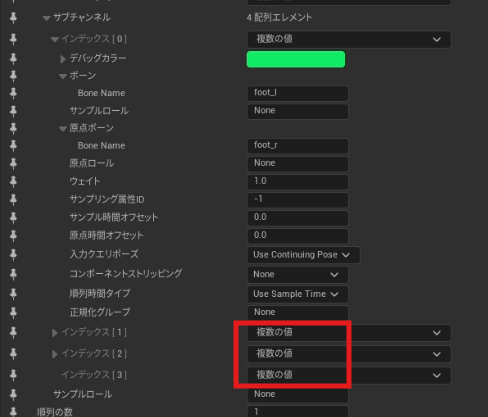
Task: Click pin icon beside ウェイト row
Action: click(x=13, y=181)
